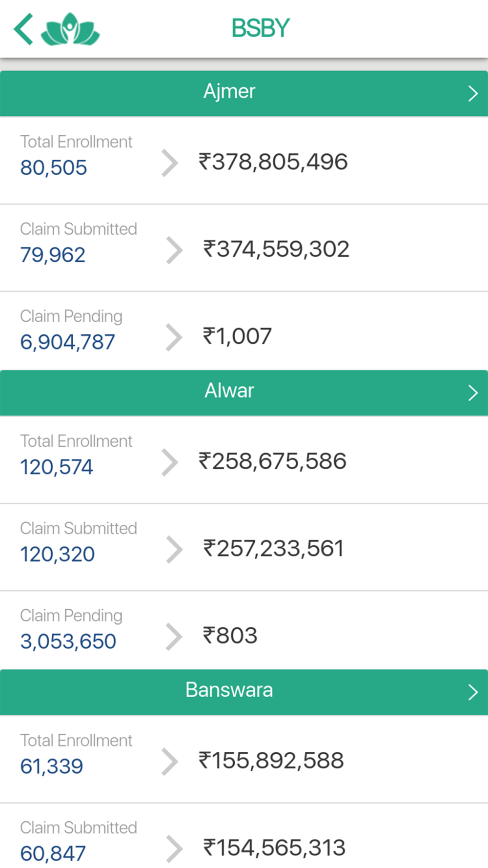Tap the arrow beside Alwar Claim Pending
This screenshot has width=488, height=868.
pyautogui.click(x=174, y=637)
